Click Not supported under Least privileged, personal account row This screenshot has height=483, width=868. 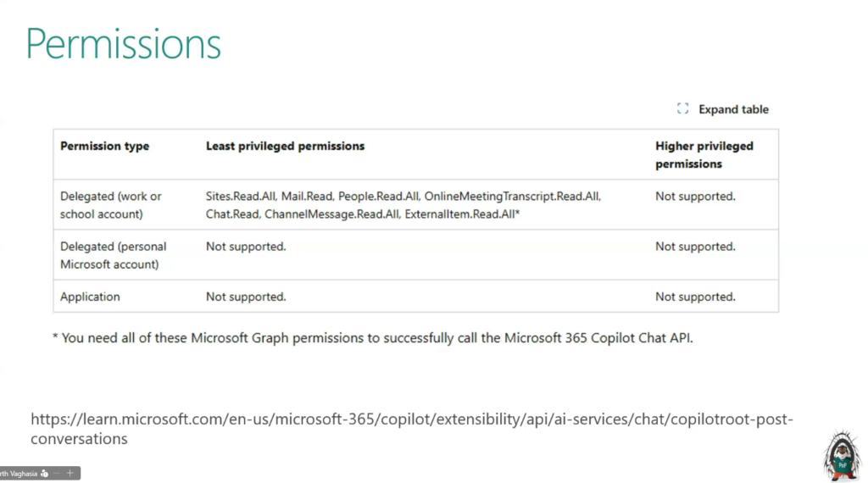coord(246,247)
